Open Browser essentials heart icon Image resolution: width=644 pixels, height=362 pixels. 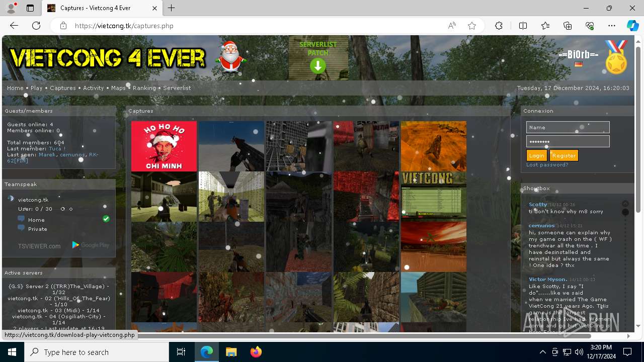pyautogui.click(x=590, y=26)
